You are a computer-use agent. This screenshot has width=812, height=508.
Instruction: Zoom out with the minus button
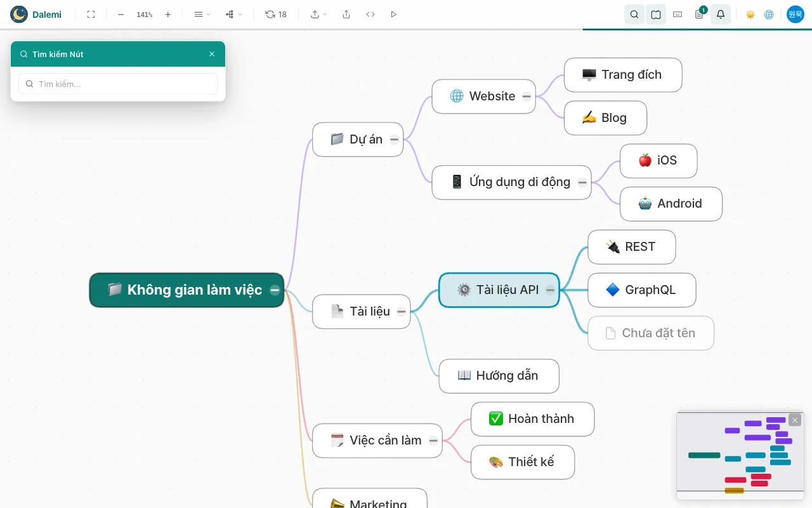[121, 14]
